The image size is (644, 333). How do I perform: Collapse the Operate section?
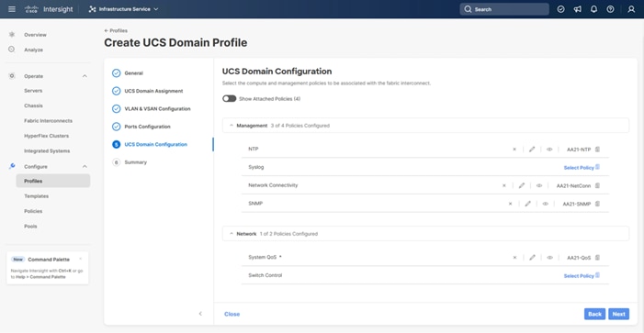85,76
